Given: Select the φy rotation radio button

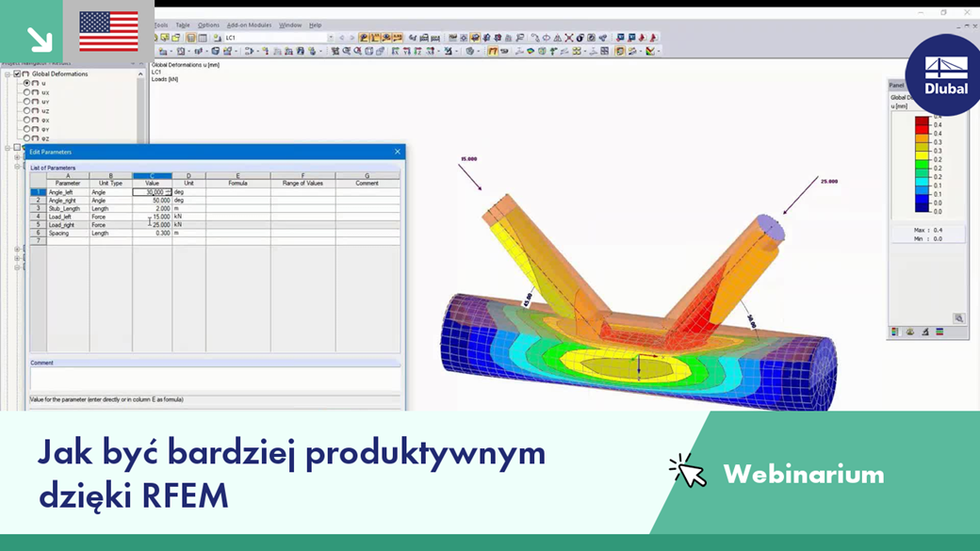Looking at the screenshot, I should [27, 129].
